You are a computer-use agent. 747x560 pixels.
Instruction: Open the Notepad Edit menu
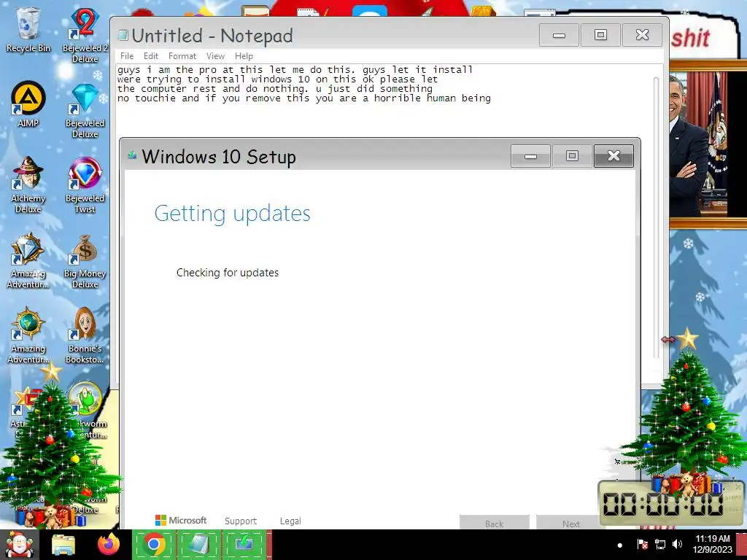[x=151, y=56]
